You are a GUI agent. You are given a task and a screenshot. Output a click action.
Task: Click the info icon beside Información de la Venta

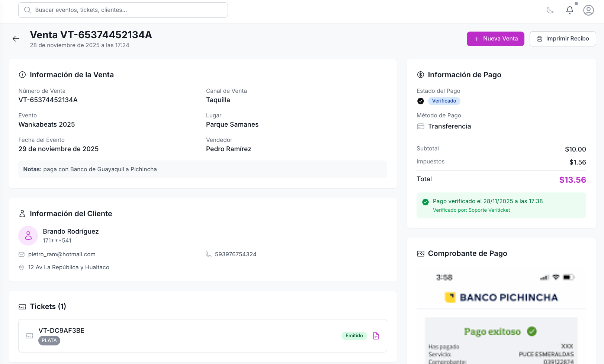(22, 74)
